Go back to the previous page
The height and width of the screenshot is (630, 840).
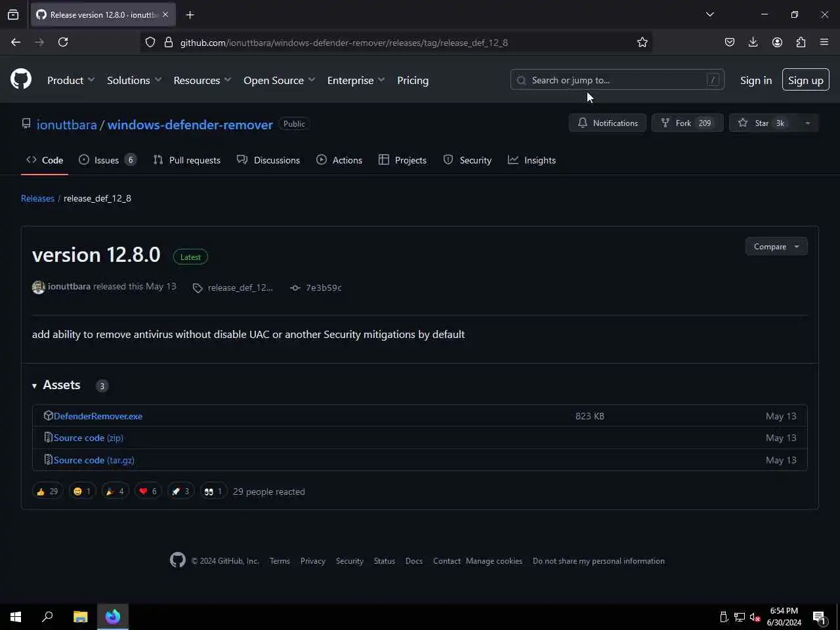pyautogui.click(x=16, y=42)
